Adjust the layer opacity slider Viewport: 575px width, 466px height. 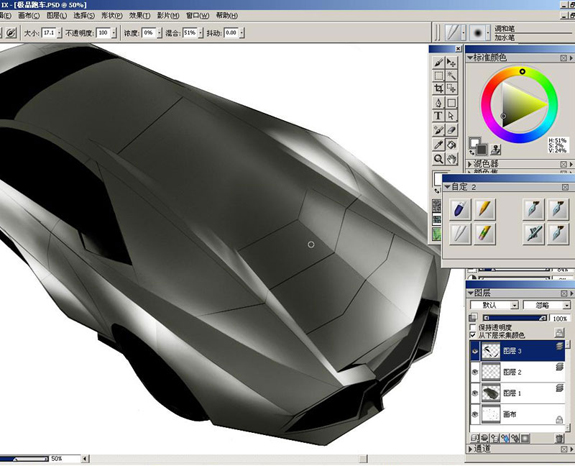tap(515, 318)
